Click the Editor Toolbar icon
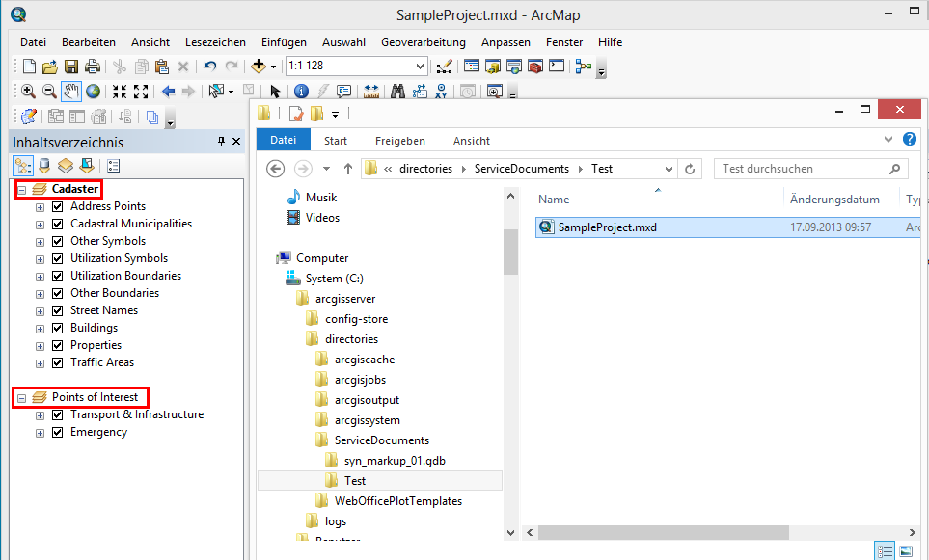Viewport: 929px width, 560px height. (x=28, y=116)
